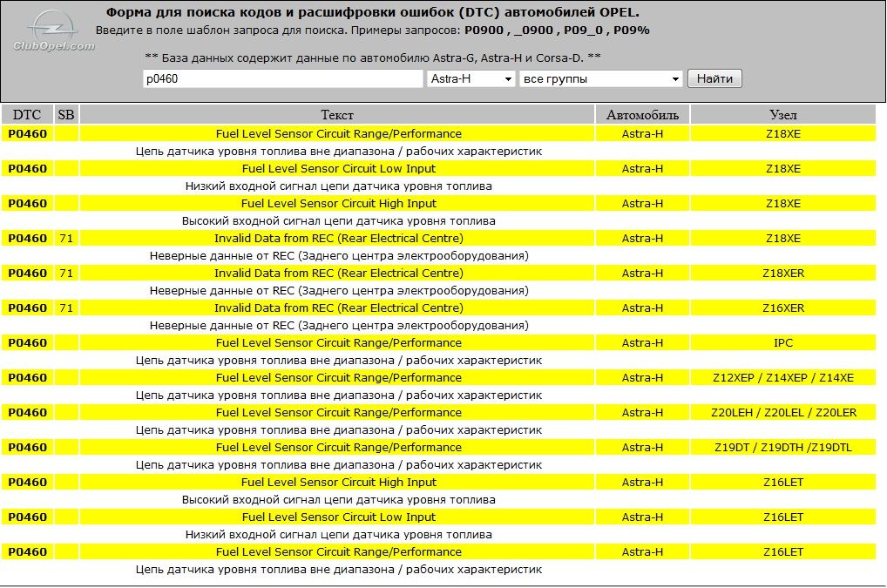The image size is (887, 588).
Task: Click P0460 code in the IPC row
Action: click(27, 342)
